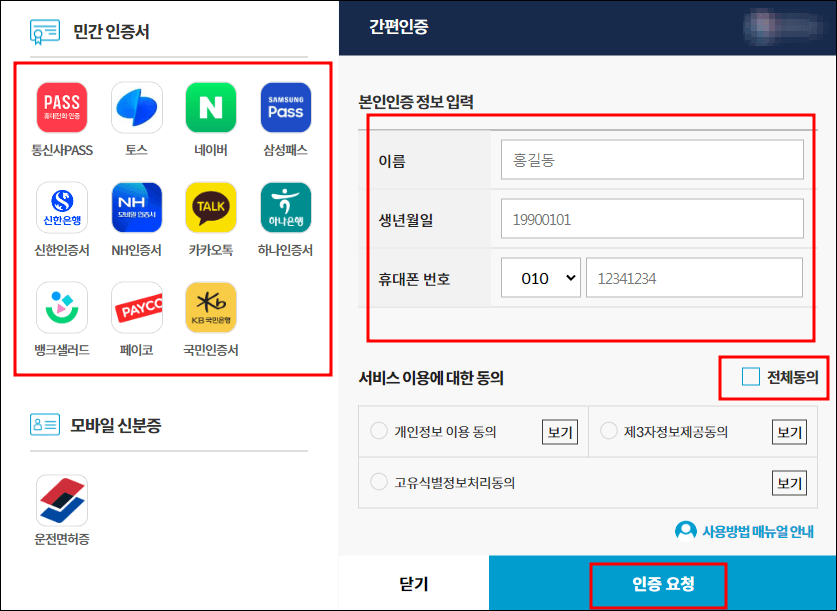Click the 민간 인증서 certificate header icon
Viewport: 837px width, 611px height.
[45, 31]
